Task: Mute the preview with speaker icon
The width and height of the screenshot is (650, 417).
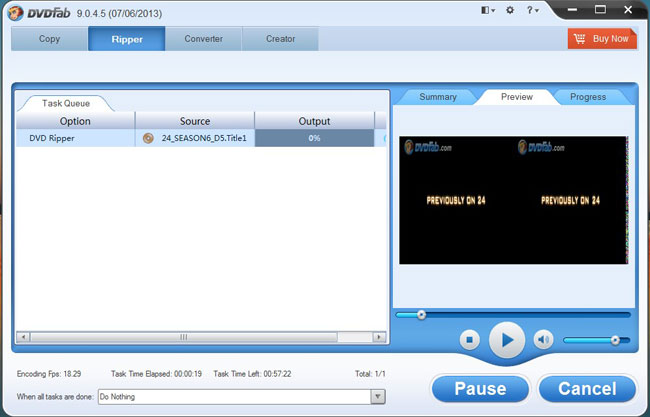Action: point(543,340)
